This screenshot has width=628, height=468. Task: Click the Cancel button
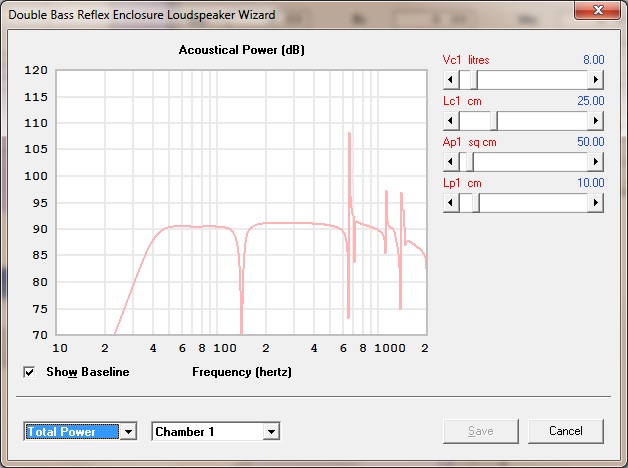(566, 431)
